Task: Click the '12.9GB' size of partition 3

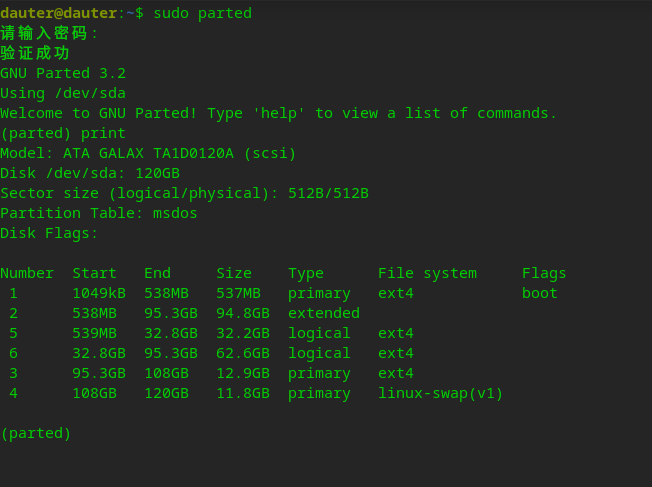Action: click(x=243, y=373)
